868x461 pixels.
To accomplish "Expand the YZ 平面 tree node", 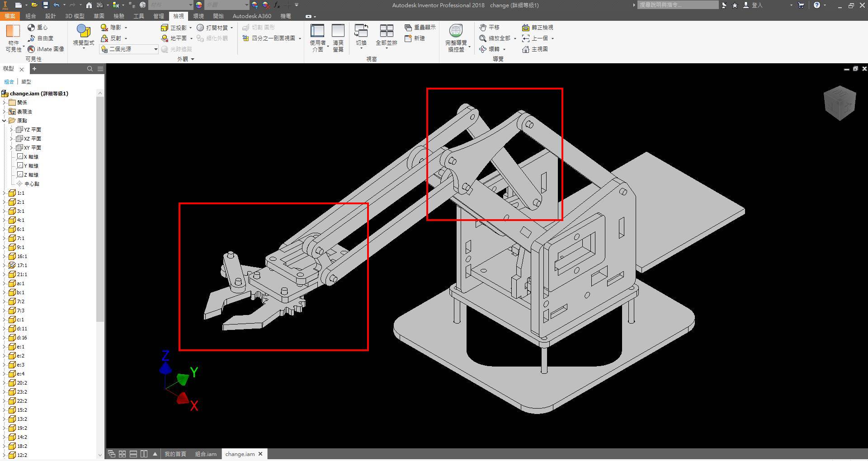I will pos(12,130).
